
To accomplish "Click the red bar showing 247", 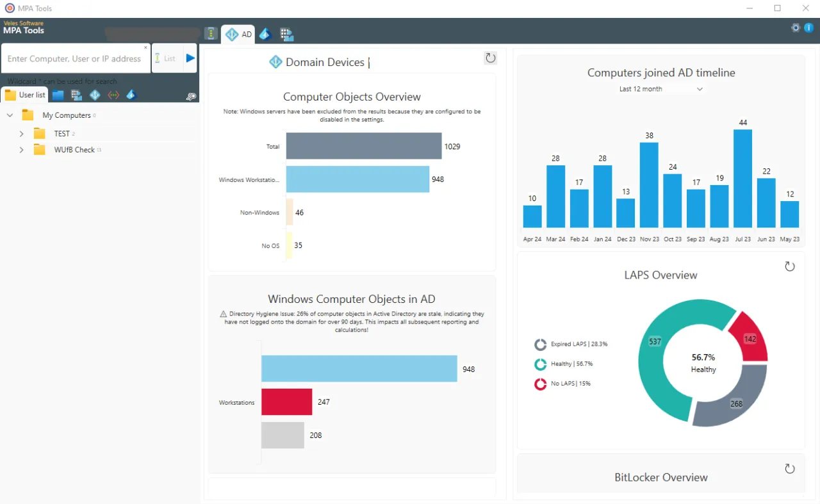I will click(x=286, y=402).
